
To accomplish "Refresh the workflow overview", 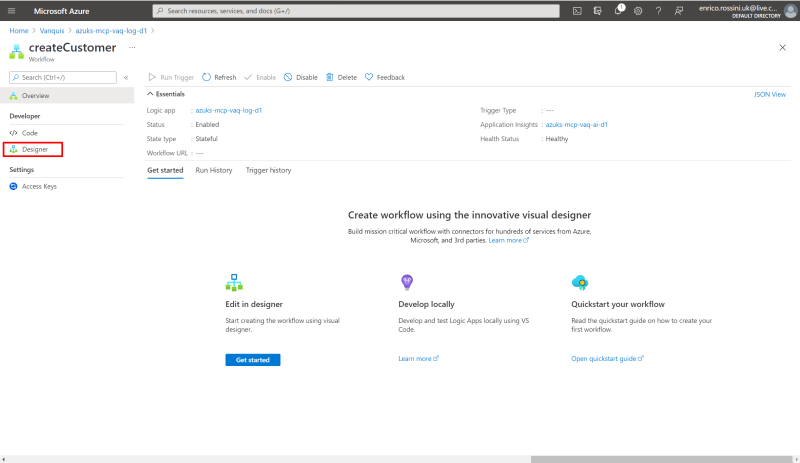I will pyautogui.click(x=219, y=78).
